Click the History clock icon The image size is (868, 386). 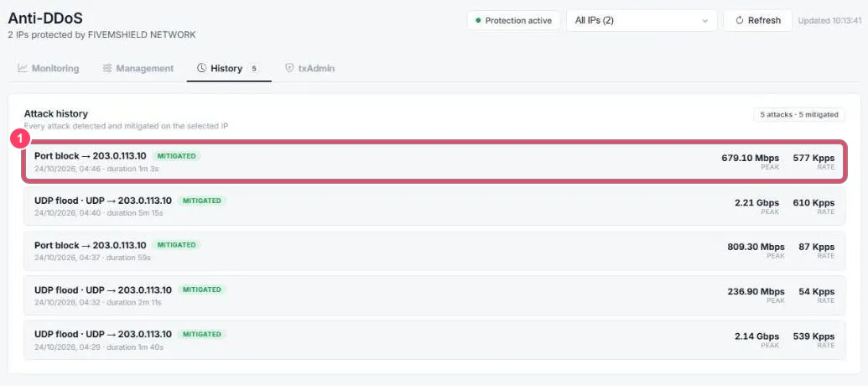[201, 68]
